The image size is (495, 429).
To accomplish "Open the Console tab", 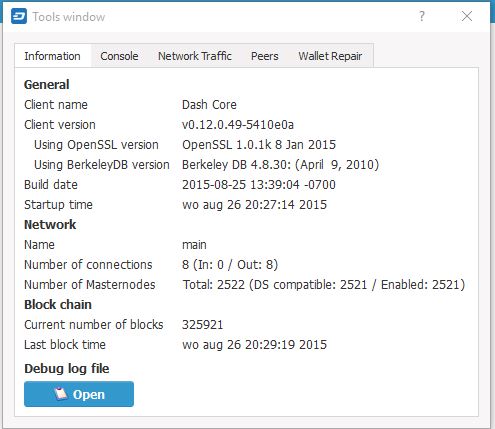I will pos(119,56).
